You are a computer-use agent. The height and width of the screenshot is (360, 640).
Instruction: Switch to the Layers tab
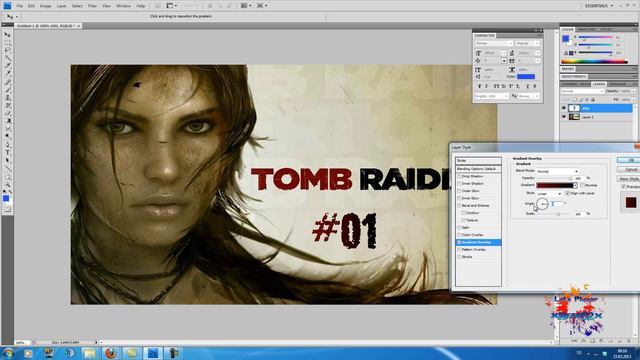click(x=598, y=84)
